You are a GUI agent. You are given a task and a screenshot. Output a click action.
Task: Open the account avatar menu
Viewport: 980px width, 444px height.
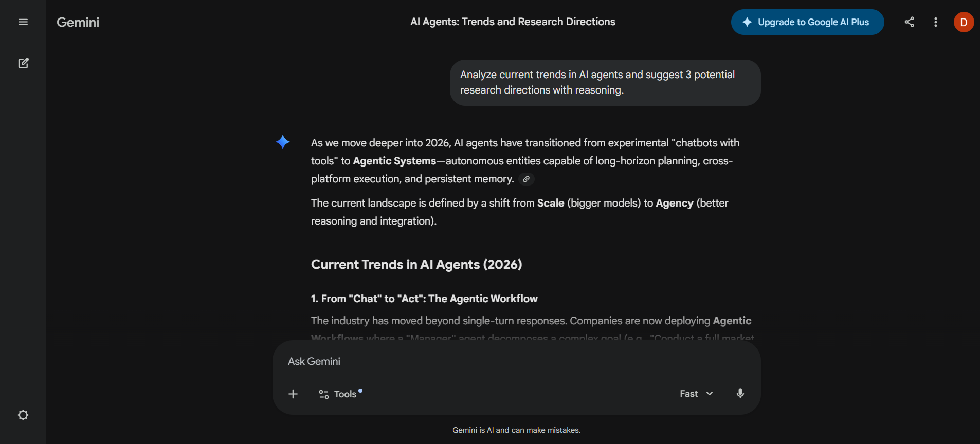[964, 22]
